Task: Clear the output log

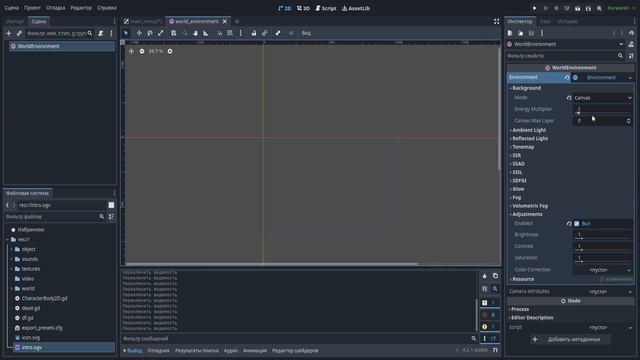Action: click(x=484, y=276)
